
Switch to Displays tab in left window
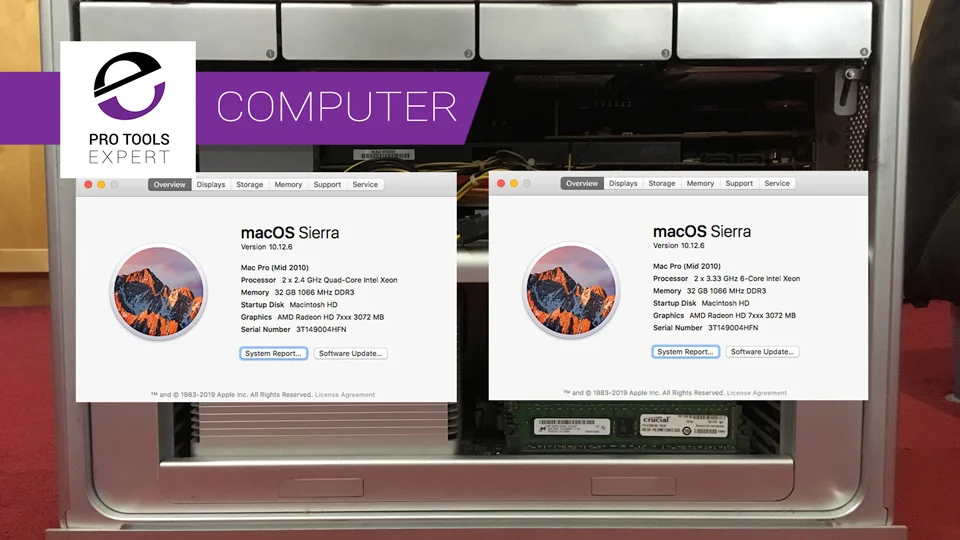click(x=211, y=184)
